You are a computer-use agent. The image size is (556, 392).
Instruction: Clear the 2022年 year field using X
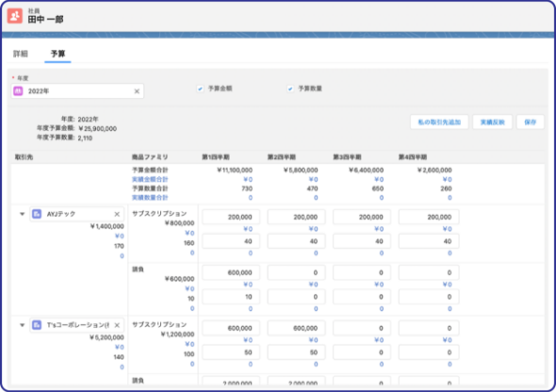pos(137,91)
